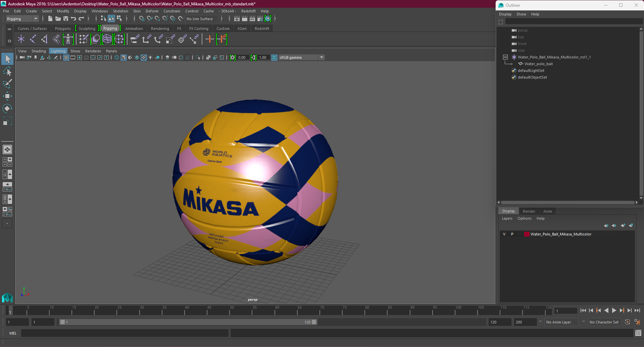644x347 pixels.
Task: Select Water_polo_ball in Outliner
Action: [x=538, y=64]
